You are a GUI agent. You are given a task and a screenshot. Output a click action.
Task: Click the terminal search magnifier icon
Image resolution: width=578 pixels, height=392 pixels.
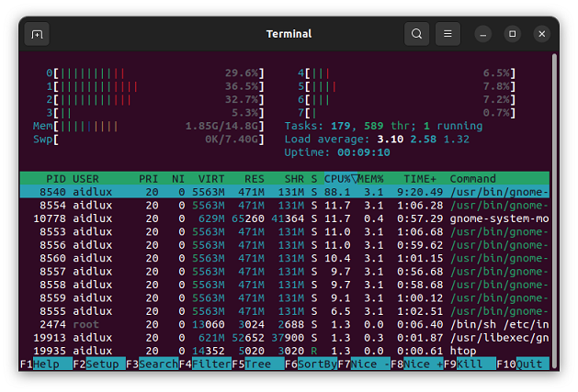point(417,34)
